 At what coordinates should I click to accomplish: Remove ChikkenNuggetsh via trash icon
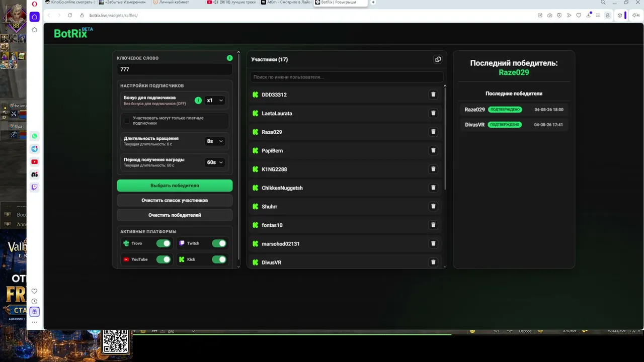point(433,188)
